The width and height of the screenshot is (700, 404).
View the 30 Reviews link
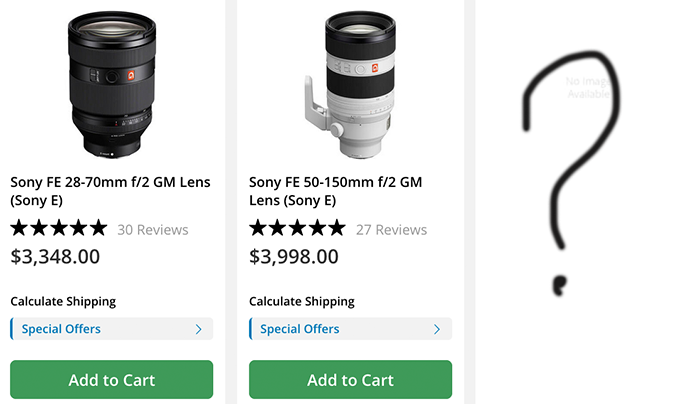tap(153, 230)
